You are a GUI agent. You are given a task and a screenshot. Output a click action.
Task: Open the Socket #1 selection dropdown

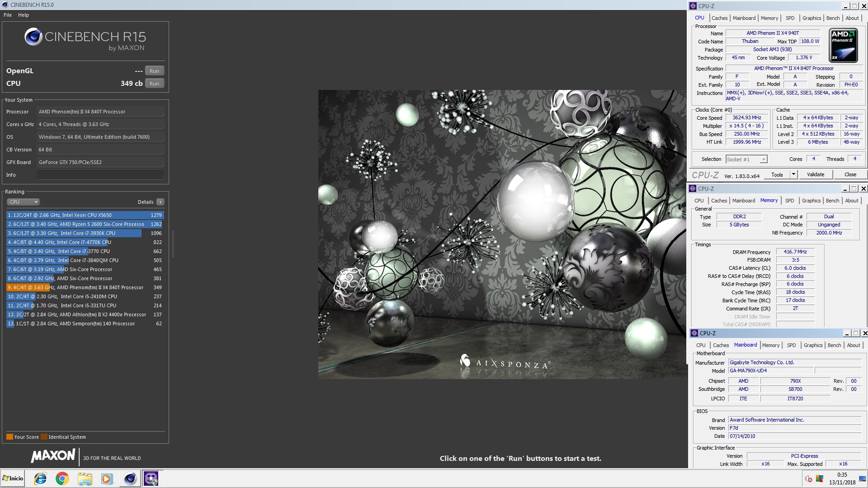coord(746,160)
